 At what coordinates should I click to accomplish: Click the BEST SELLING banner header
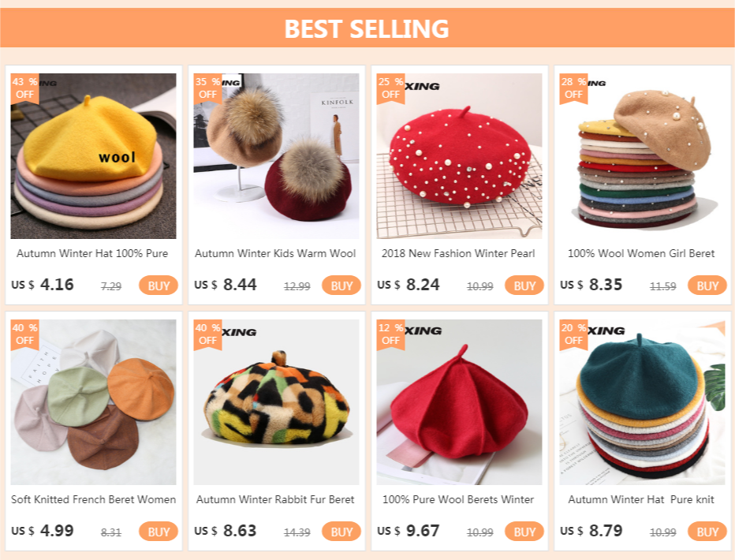367,28
